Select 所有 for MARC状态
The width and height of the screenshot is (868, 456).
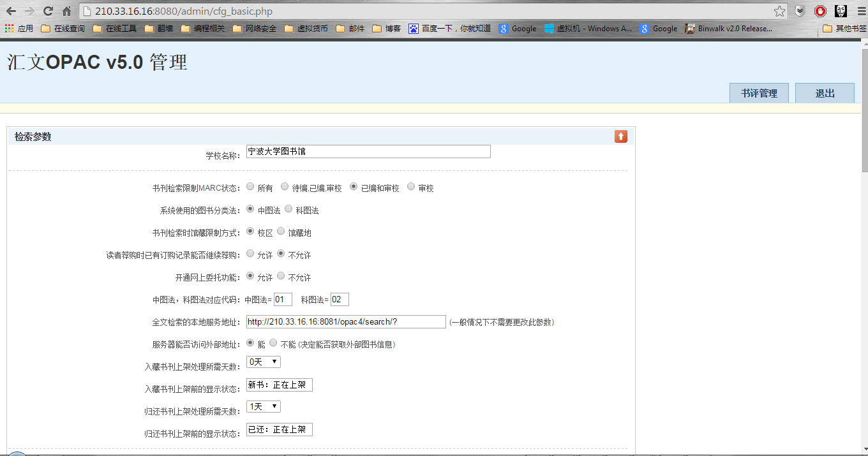[x=250, y=187]
